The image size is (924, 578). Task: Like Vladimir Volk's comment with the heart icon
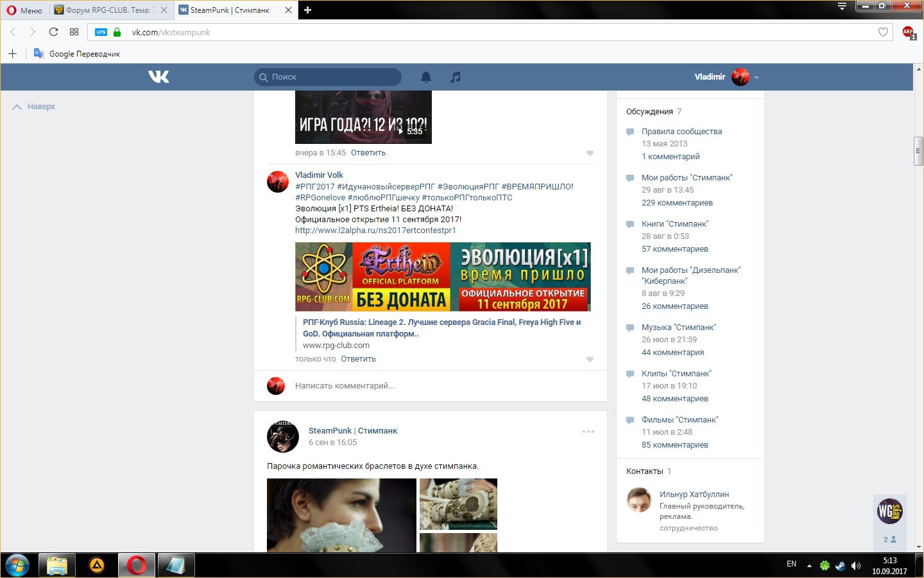590,359
